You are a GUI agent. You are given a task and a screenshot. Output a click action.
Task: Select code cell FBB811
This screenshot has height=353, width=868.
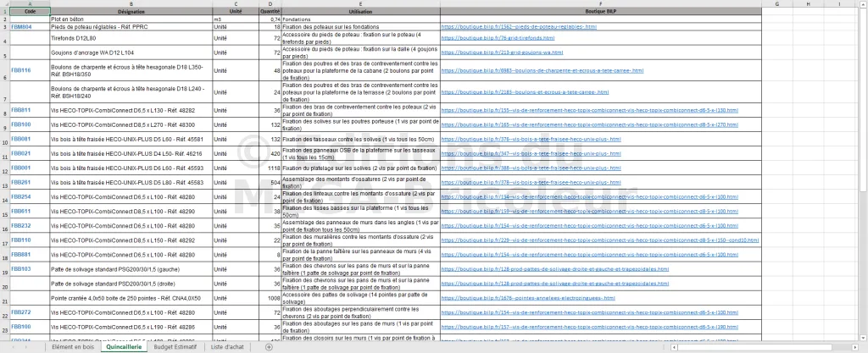click(x=30, y=111)
